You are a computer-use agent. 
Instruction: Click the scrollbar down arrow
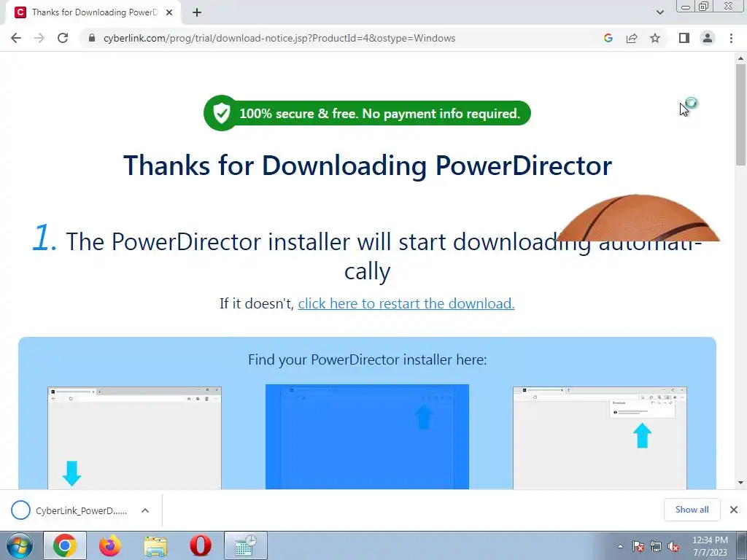(740, 483)
